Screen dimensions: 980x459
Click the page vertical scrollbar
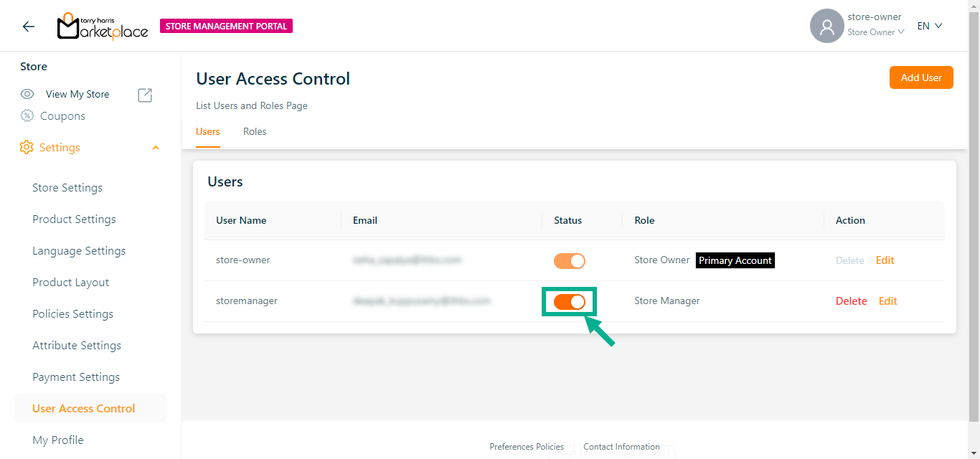click(x=974, y=215)
